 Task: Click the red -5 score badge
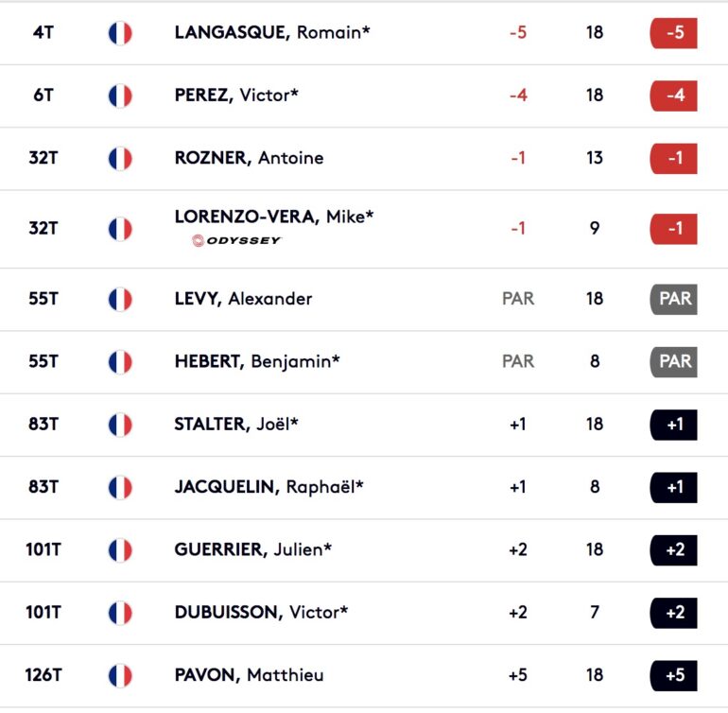(x=673, y=33)
